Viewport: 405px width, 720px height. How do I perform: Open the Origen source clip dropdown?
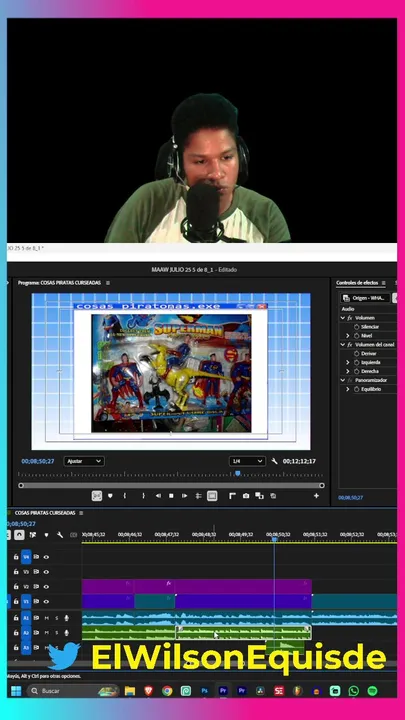coord(366,298)
